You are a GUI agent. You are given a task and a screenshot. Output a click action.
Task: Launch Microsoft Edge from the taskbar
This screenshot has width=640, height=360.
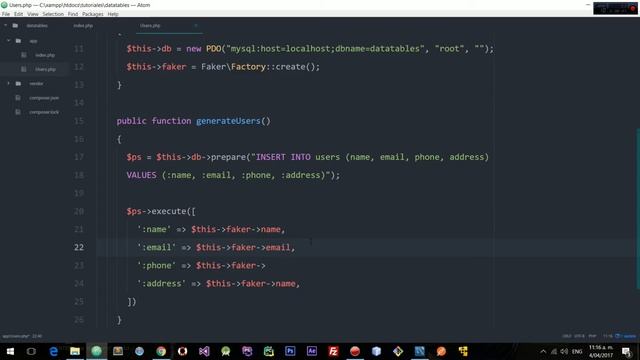53,351
